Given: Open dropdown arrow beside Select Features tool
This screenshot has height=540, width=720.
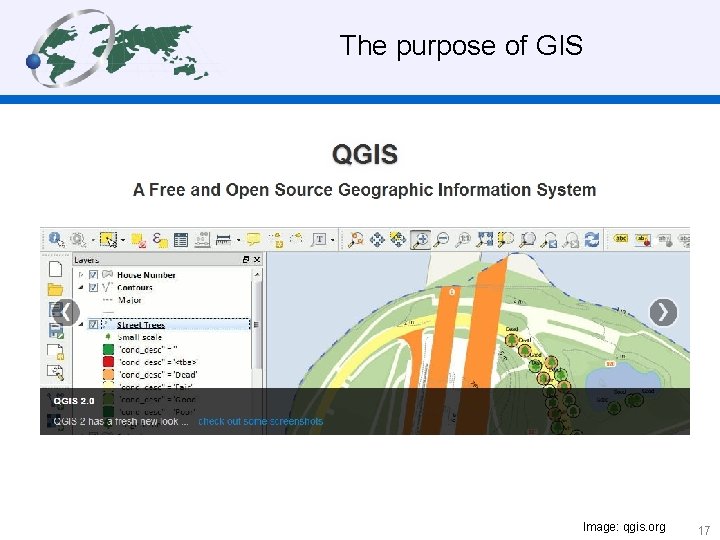Looking at the screenshot, I should click(123, 240).
